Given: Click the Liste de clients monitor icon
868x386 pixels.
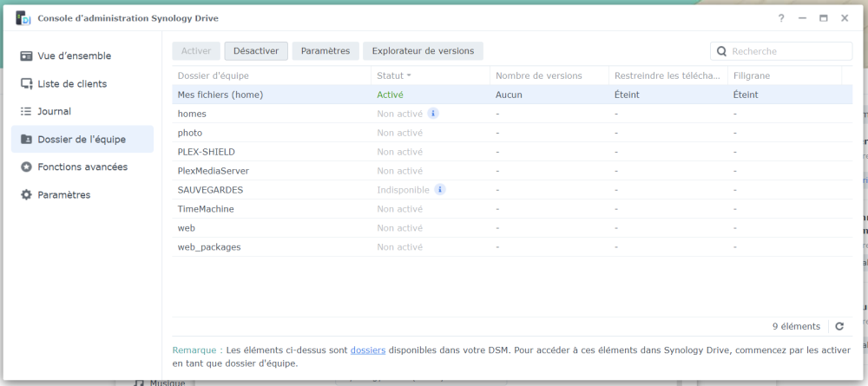Looking at the screenshot, I should [26, 83].
